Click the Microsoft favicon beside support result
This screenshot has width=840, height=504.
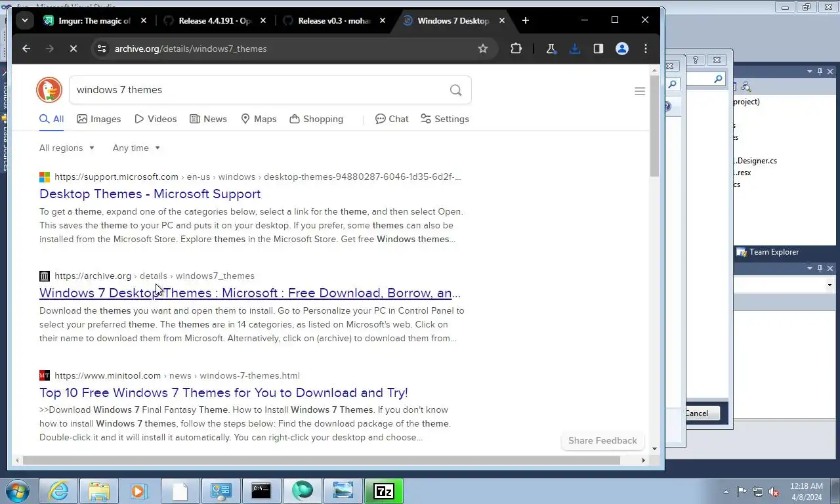coord(45,177)
